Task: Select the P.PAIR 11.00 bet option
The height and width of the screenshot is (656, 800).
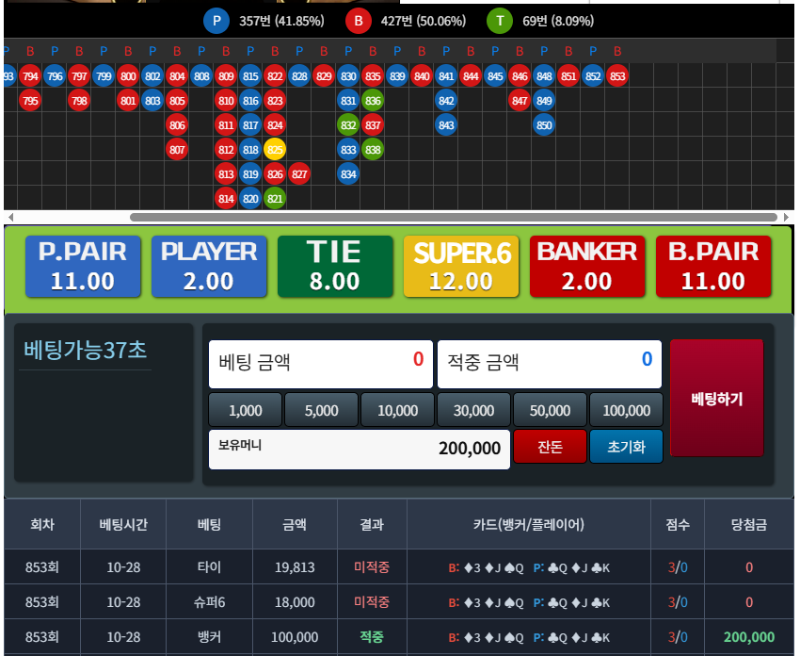Action: pos(83,266)
